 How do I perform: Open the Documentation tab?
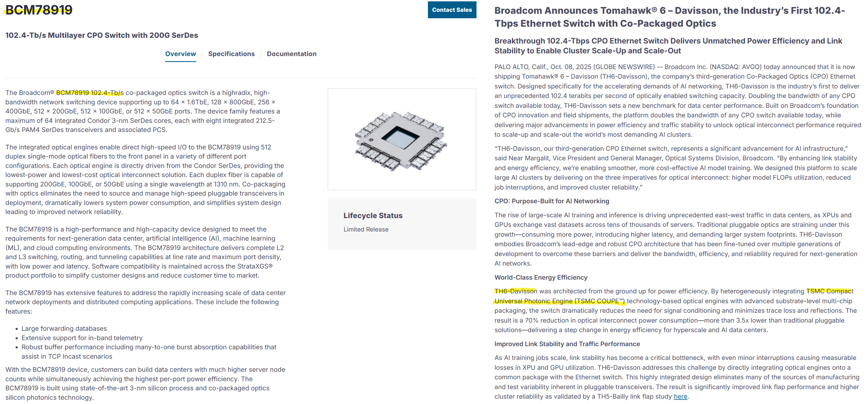(x=291, y=54)
